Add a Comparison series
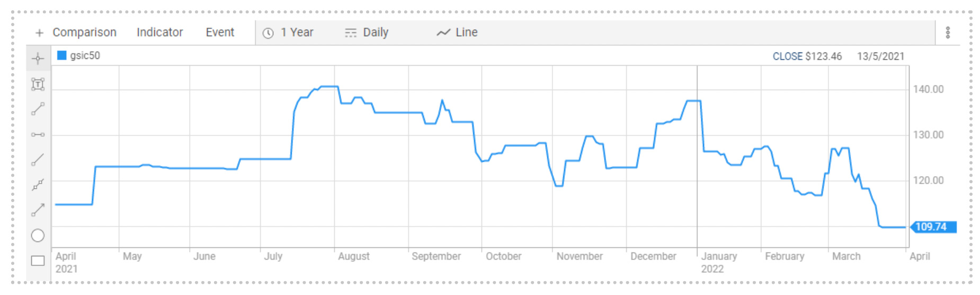 [84, 33]
